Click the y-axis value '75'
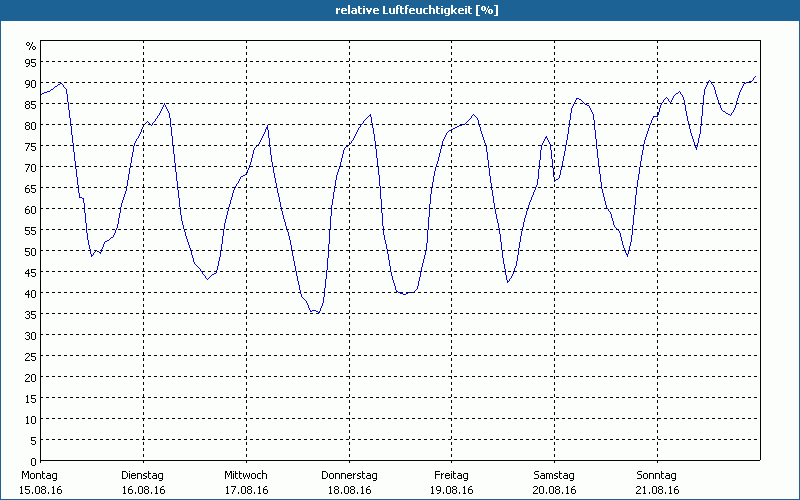This screenshot has height=500, width=800. pyautogui.click(x=31, y=146)
